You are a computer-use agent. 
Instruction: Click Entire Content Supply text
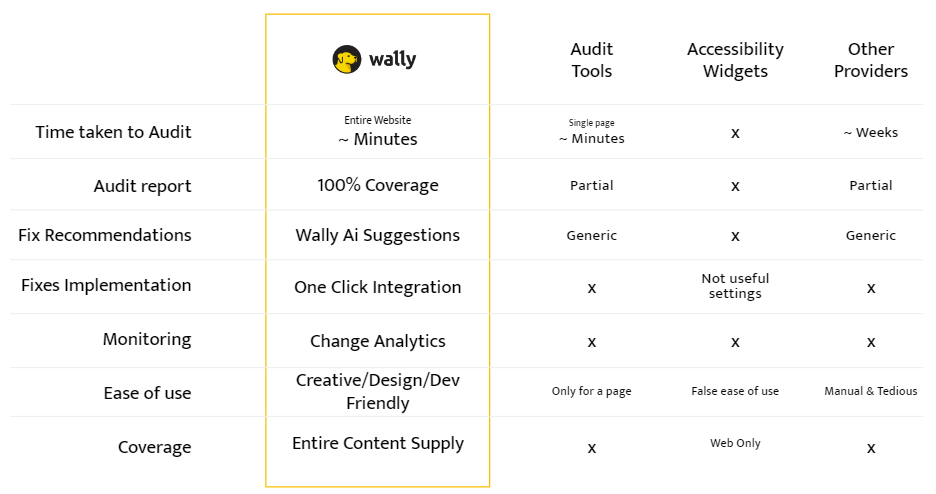(x=377, y=443)
